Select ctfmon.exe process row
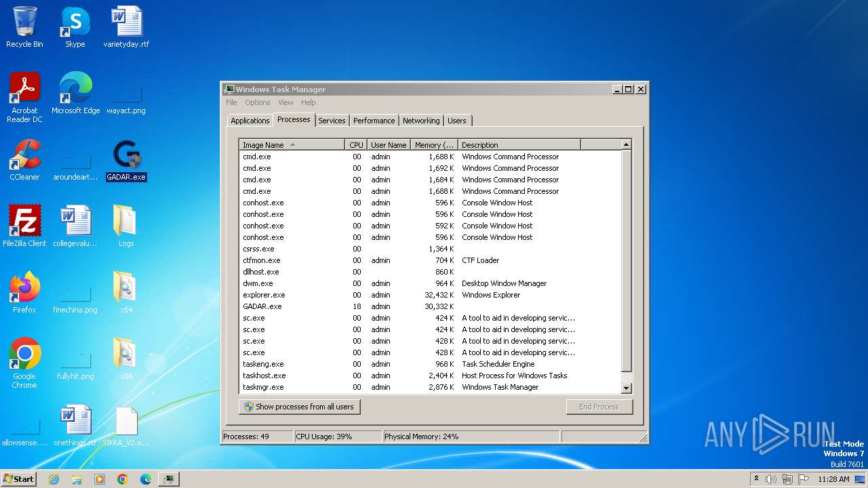 (x=430, y=260)
